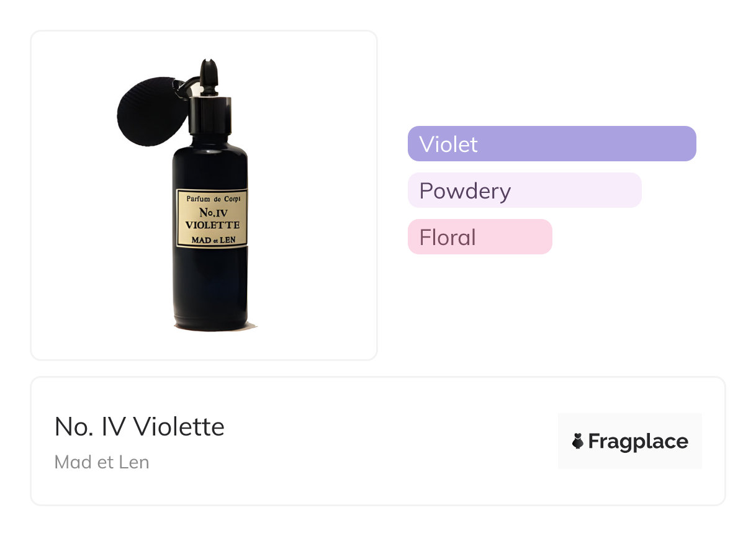Click "Parfum de Corps" text on label
Viewport: 756px width, 536px height.
[212, 199]
